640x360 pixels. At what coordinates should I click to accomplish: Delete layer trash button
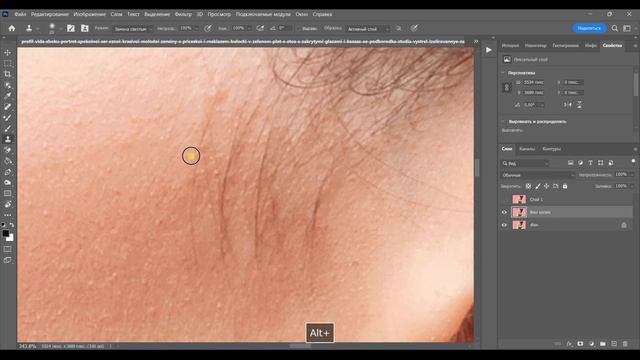[x=625, y=344]
